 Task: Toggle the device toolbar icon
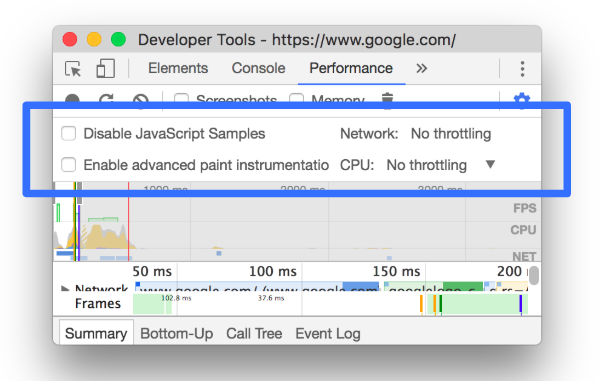tap(105, 69)
